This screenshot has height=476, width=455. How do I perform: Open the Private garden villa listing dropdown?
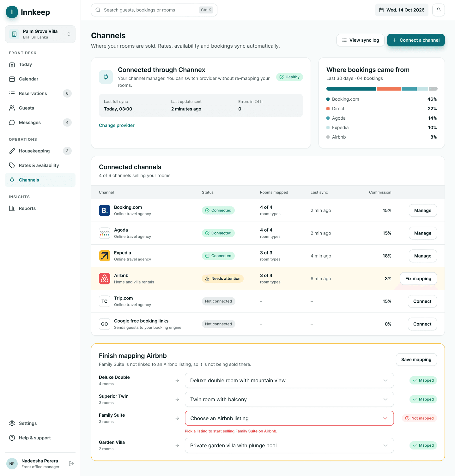coord(289,445)
